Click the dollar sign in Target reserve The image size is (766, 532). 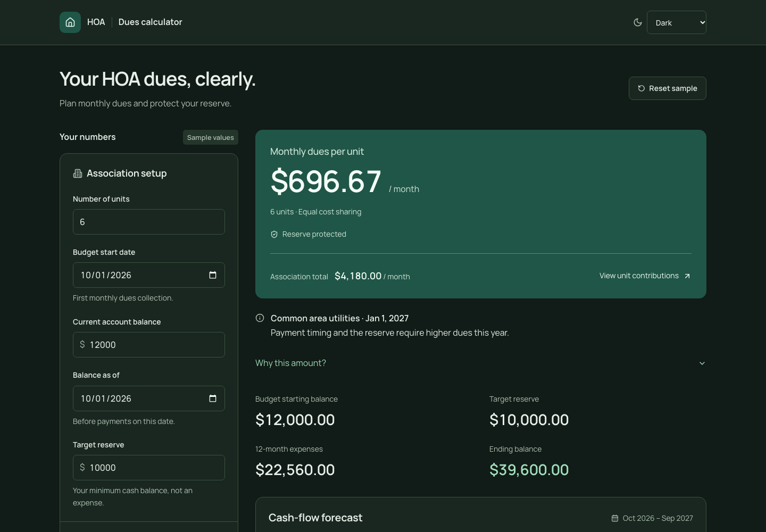point(82,468)
